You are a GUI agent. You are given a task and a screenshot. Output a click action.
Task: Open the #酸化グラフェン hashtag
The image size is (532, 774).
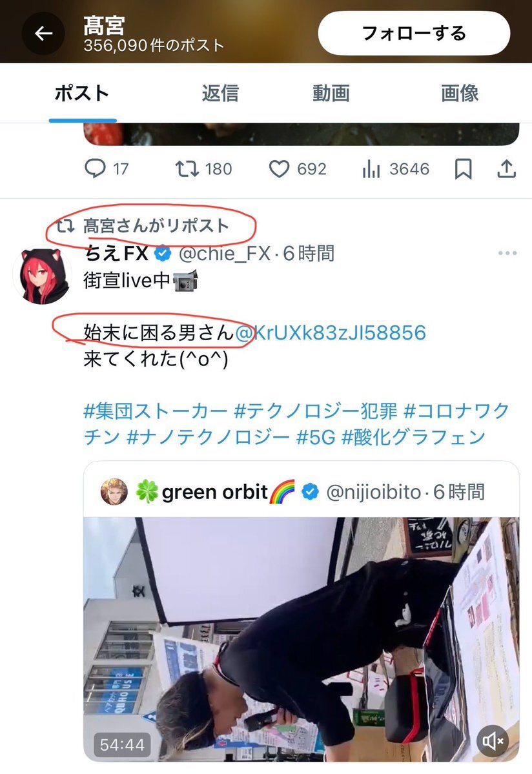pyautogui.click(x=414, y=437)
